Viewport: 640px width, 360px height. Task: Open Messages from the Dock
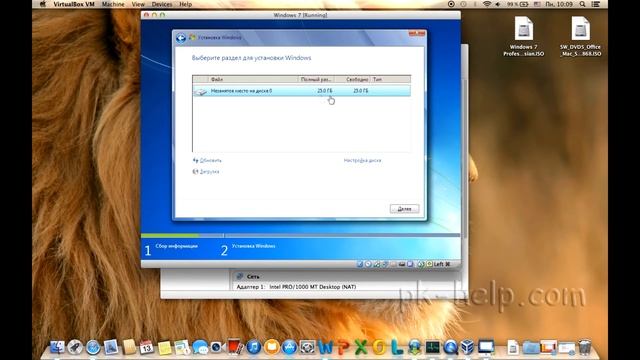(x=200, y=347)
